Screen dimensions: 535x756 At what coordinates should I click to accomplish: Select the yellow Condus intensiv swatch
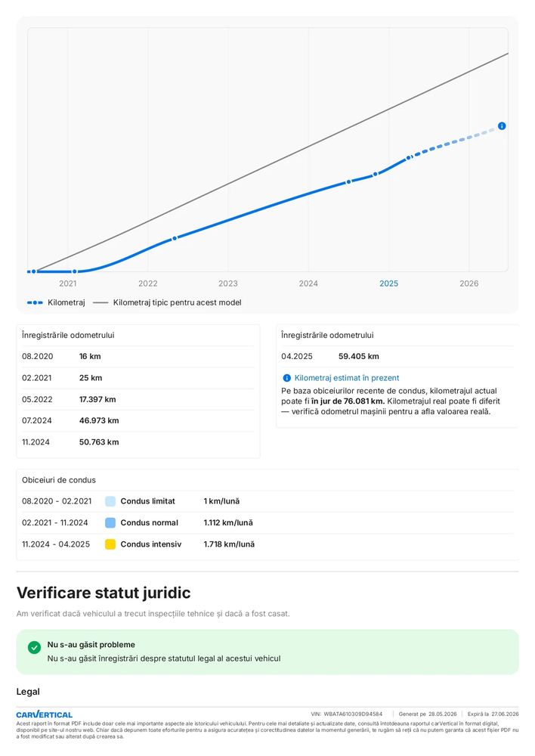pos(110,544)
